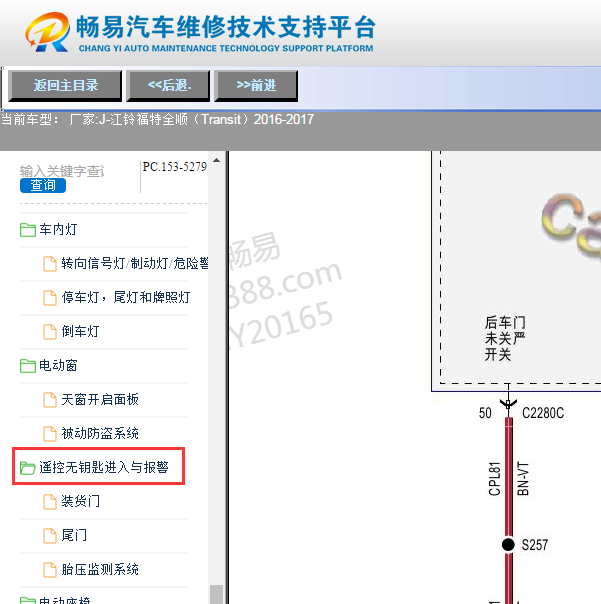Click the S257 label in diagram

coord(535,545)
